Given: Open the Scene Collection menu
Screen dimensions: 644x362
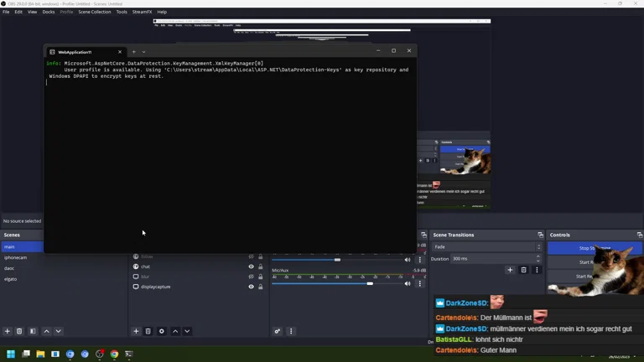Looking at the screenshot, I should pos(95,12).
